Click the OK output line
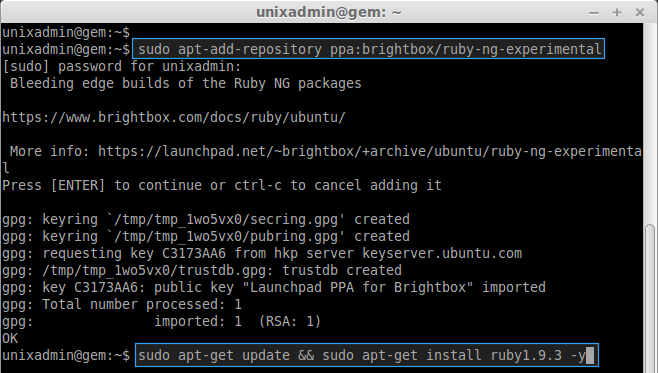The width and height of the screenshot is (658, 373). coord(10,339)
